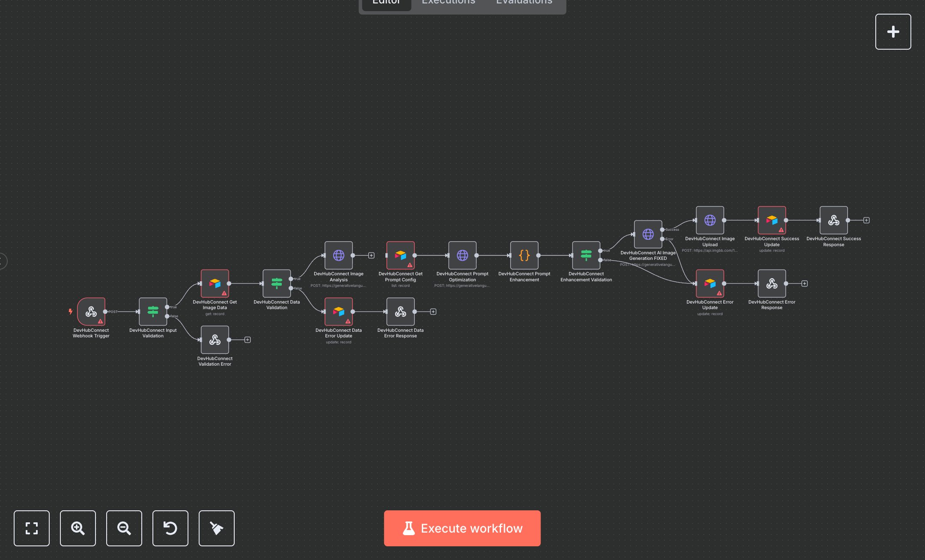Viewport: 925px width, 560px height.
Task: Click the tidy up workflow icon
Action: [x=216, y=528]
